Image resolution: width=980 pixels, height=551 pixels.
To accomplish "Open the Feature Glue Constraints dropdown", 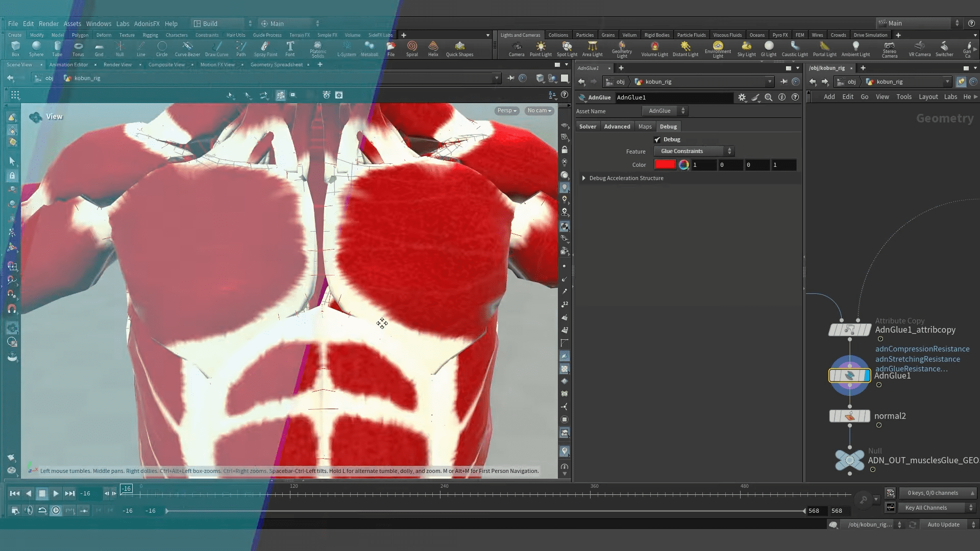I will click(x=694, y=151).
